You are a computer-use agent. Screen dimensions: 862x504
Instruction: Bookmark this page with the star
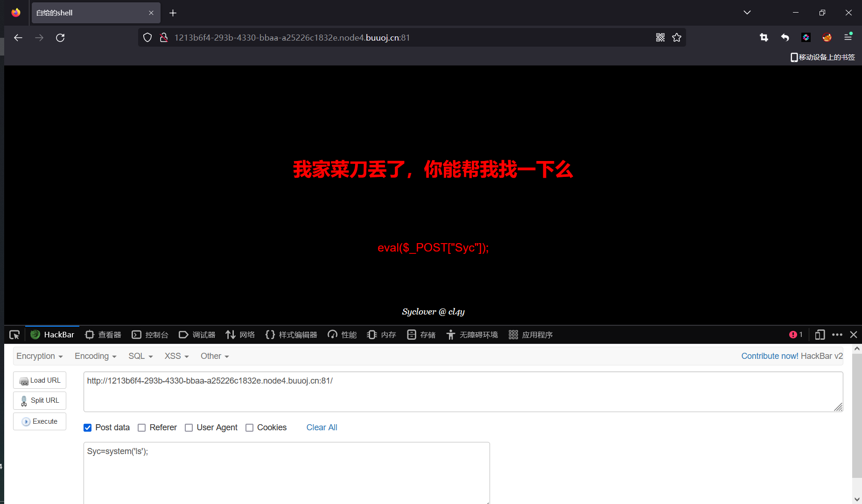point(677,38)
